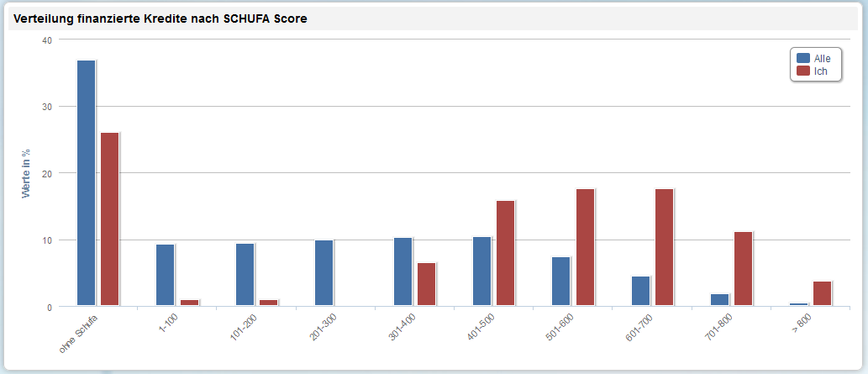Click the y-axis value 0
868x374 pixels.
50,307
